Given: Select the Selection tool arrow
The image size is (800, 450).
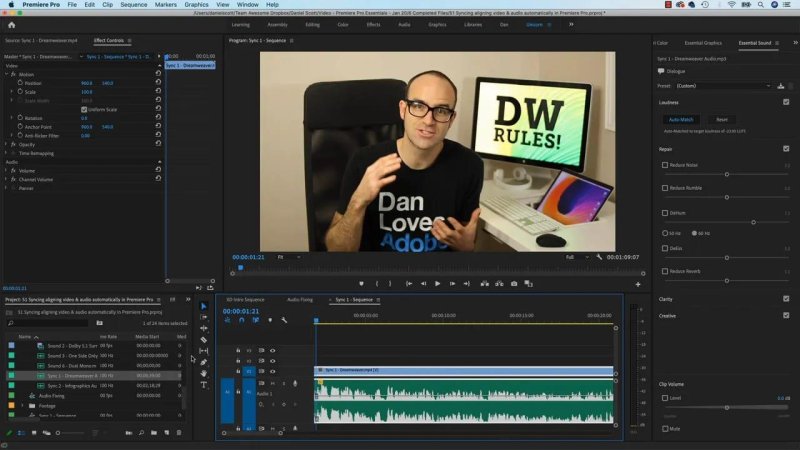Looking at the screenshot, I should (x=204, y=306).
